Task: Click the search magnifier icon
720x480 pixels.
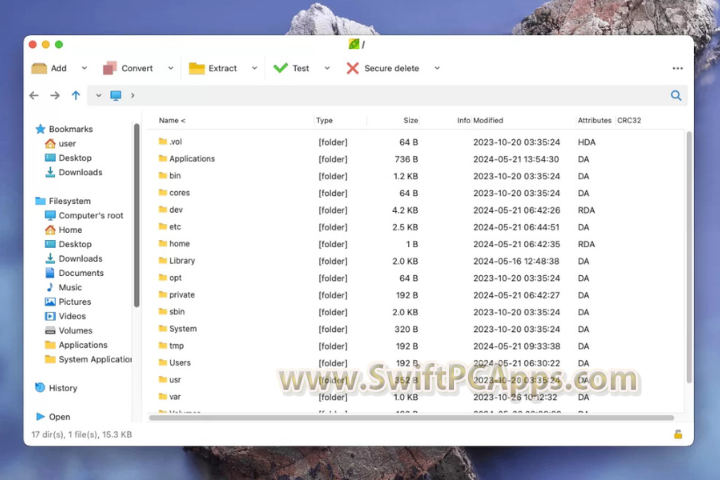Action: coord(676,96)
